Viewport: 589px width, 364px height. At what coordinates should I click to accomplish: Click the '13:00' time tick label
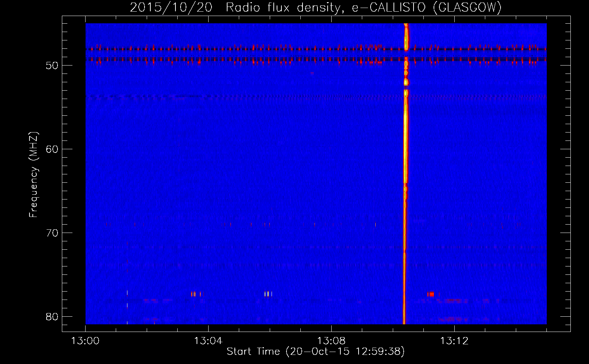(86, 341)
